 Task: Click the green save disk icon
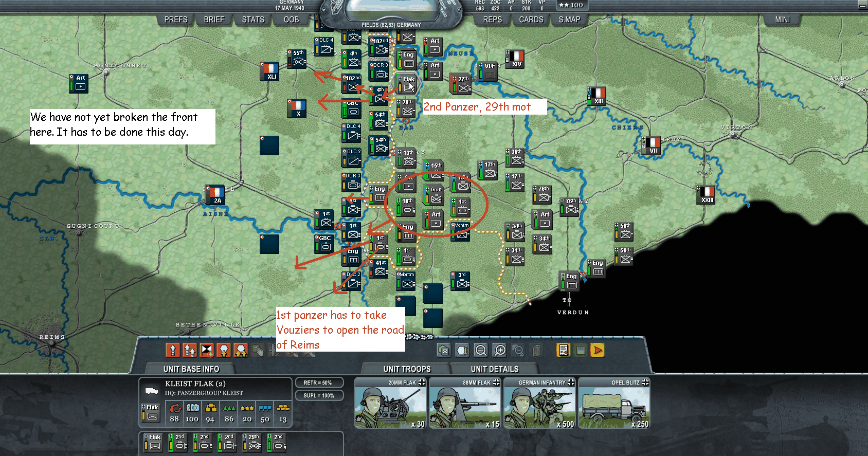(581, 350)
